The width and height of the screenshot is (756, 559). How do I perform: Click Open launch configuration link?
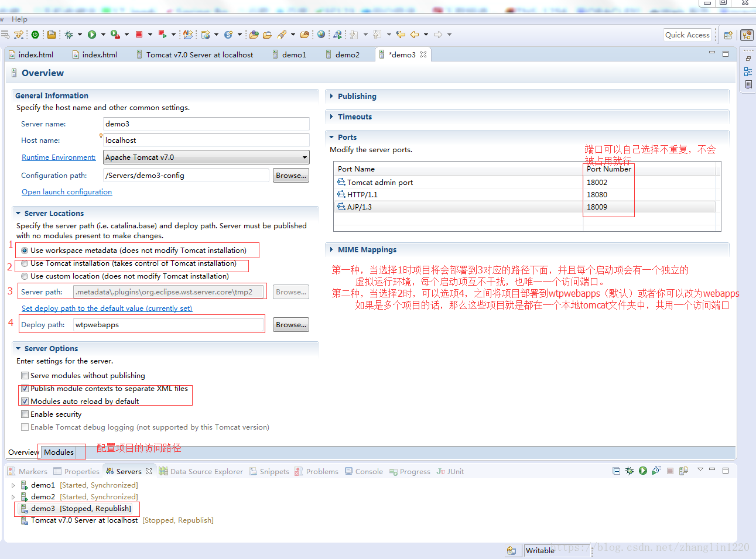[x=67, y=192]
